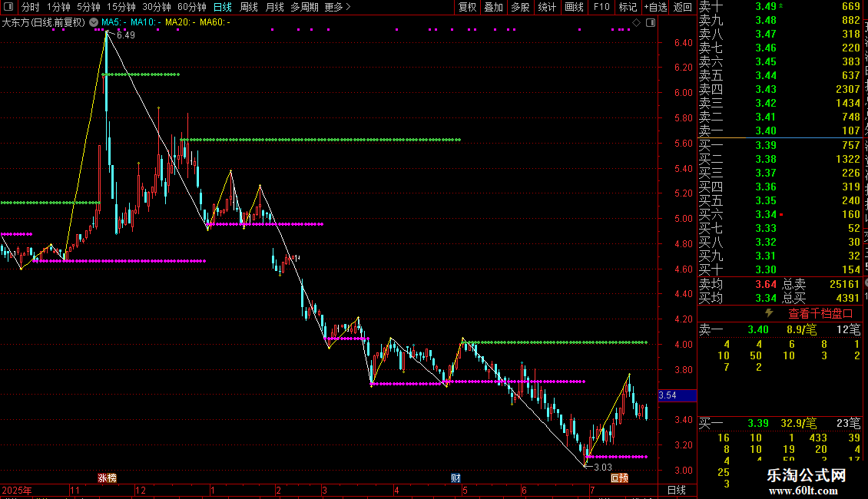Click the 买十 price 3.30
The height and width of the screenshot is (499, 868).
[766, 269]
